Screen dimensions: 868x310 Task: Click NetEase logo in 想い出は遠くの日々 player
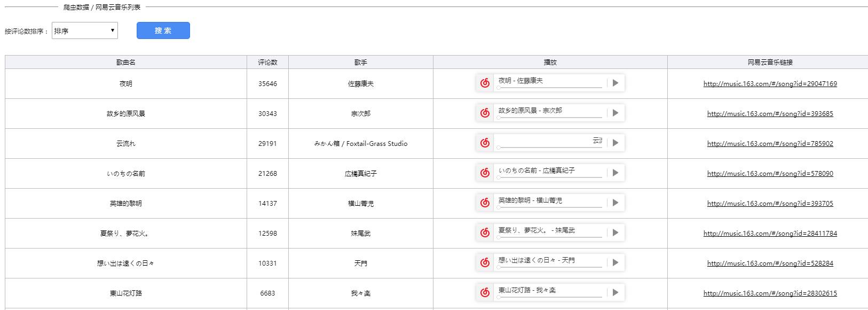(485, 262)
